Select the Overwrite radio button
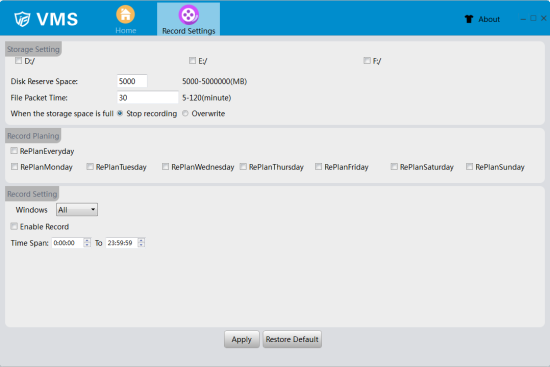The width and height of the screenshot is (550, 367). click(185, 113)
